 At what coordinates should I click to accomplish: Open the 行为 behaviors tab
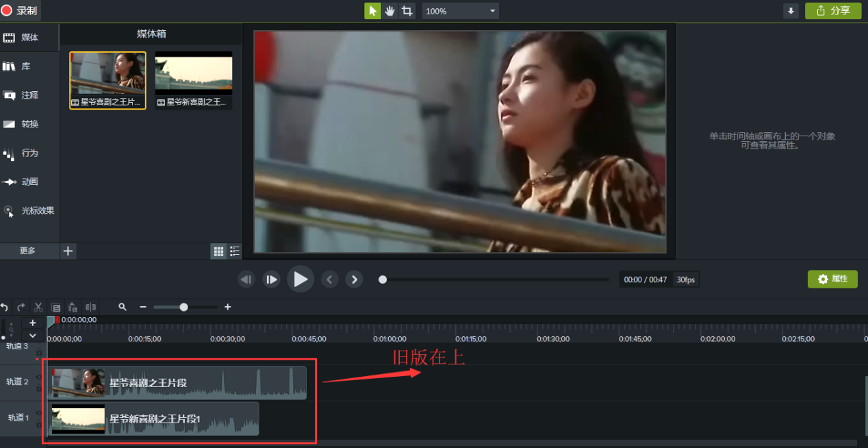tap(29, 153)
